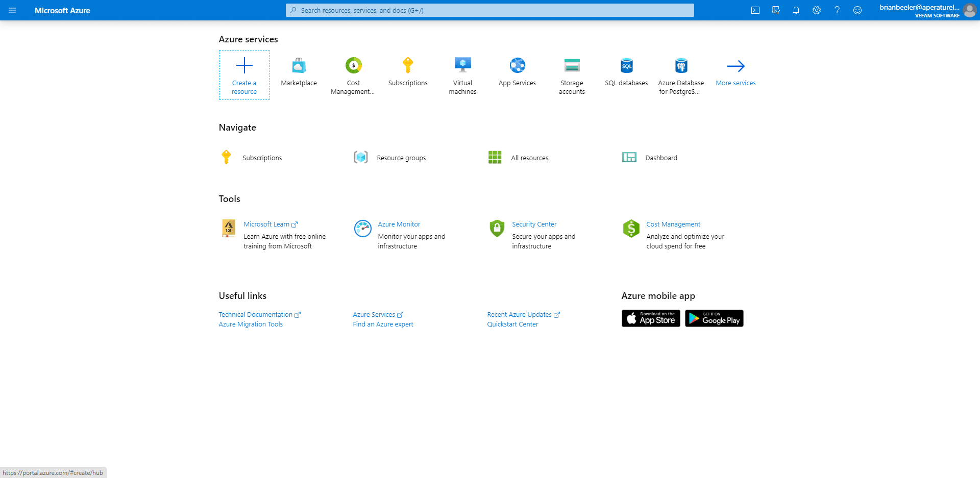Click the brianbeeler account name text
The height and width of the screenshot is (478, 980).
pos(919,7)
